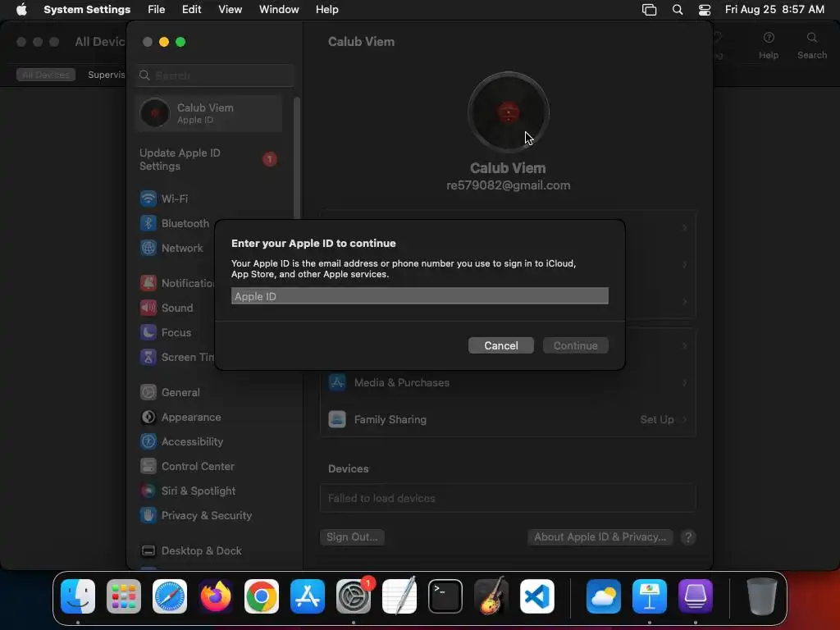Image resolution: width=840 pixels, height=630 pixels.
Task: Open About Apple ID & Privacy
Action: pos(600,536)
